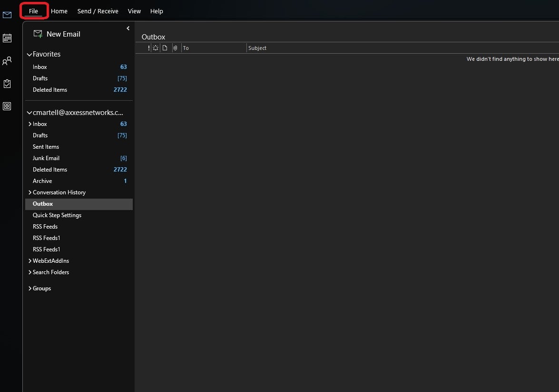Image resolution: width=559 pixels, height=392 pixels.
Task: Open the More Apps grid icon
Action: click(7, 106)
